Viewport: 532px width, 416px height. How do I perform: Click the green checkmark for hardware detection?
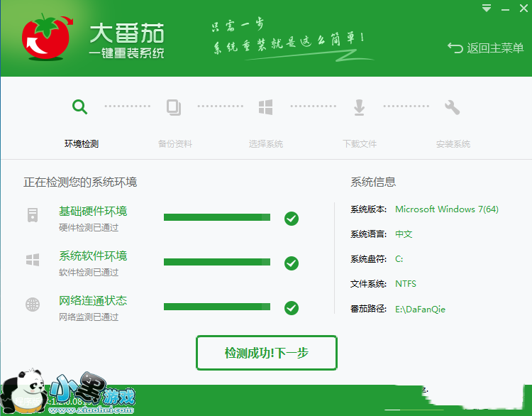(x=292, y=219)
